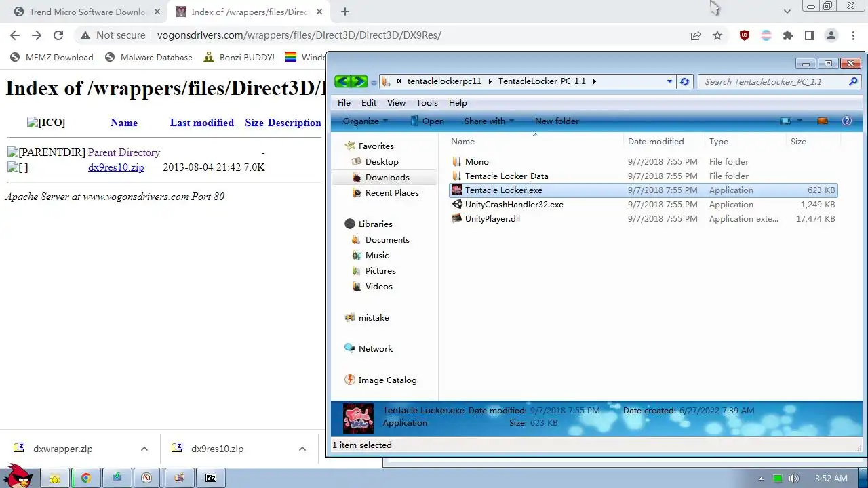Create a New folder from the toolbar
868x488 pixels.
click(x=557, y=121)
